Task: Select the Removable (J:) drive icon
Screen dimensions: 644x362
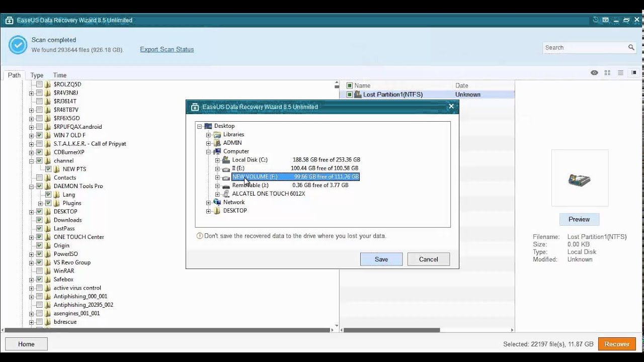Action: (226, 186)
